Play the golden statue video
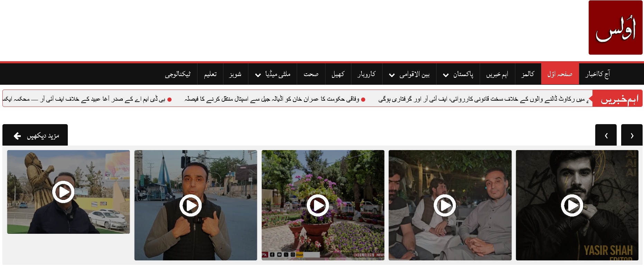This screenshot has width=644, height=277. 63,192
